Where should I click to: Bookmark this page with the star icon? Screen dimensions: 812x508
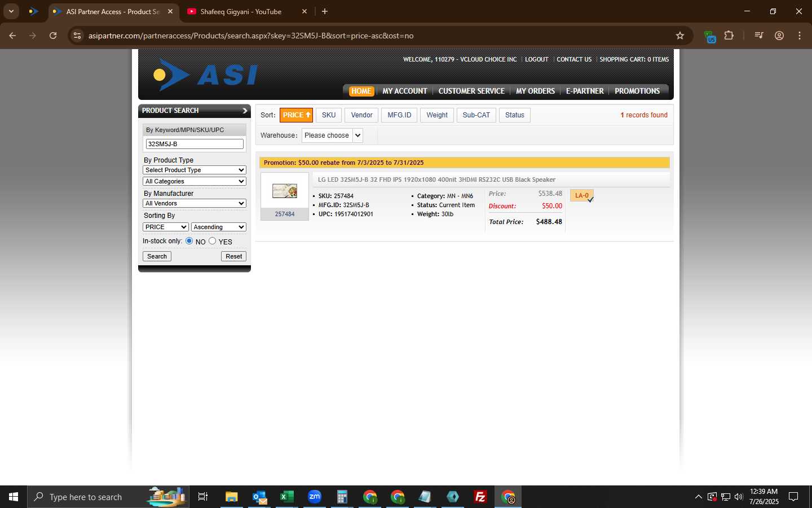point(680,36)
